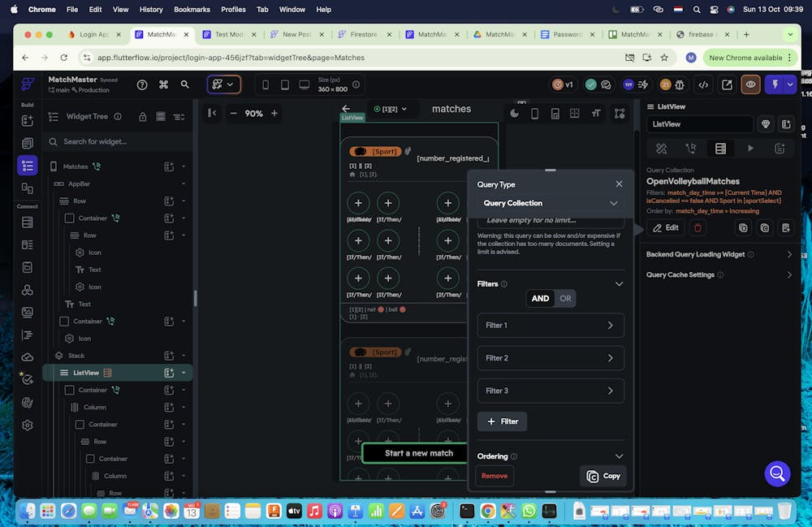Click the ListView widget name field
The height and width of the screenshot is (527, 812).
(699, 124)
